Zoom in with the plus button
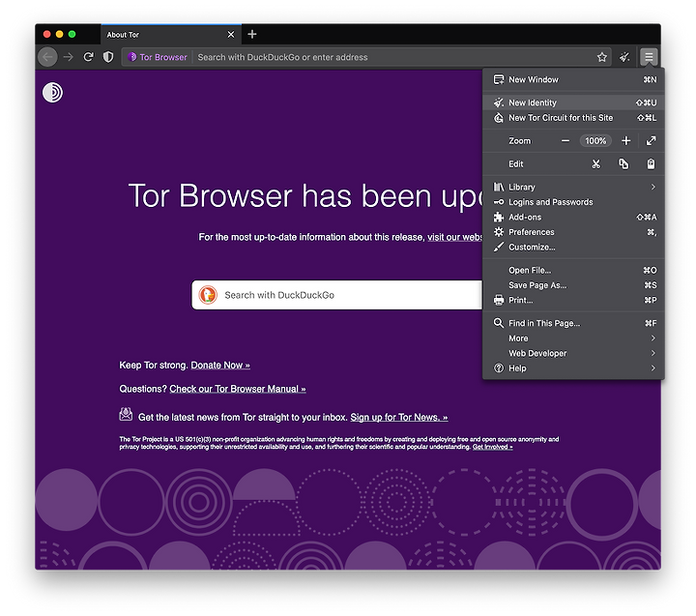The height and width of the screenshot is (616, 696). click(625, 141)
